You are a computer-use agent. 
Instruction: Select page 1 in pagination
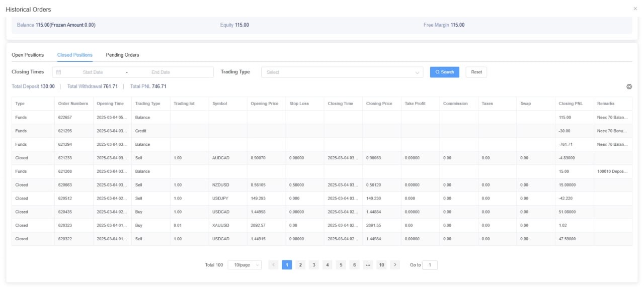click(x=287, y=265)
